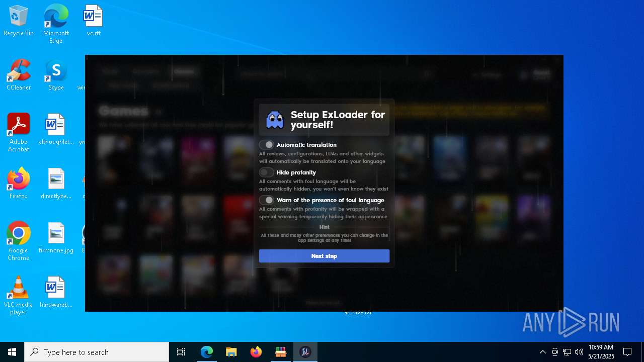Toggle the Automatic translation switch
Image resolution: width=644 pixels, height=362 pixels.
(266, 145)
